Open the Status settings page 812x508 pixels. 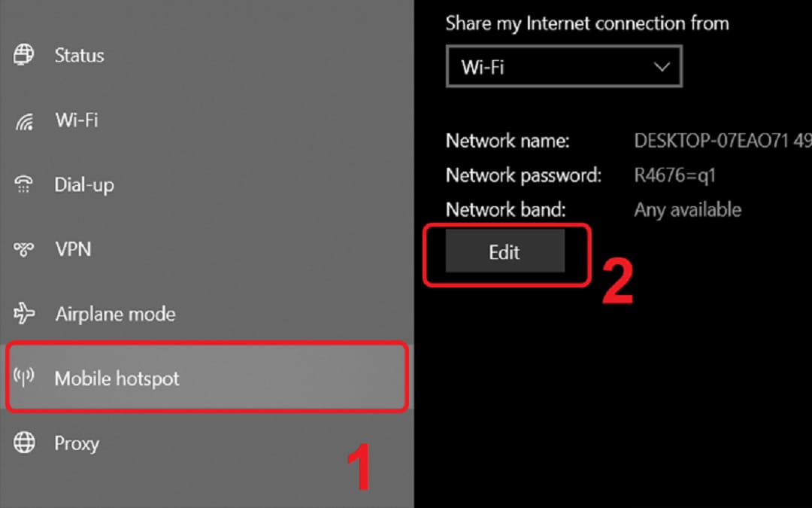pos(208,56)
